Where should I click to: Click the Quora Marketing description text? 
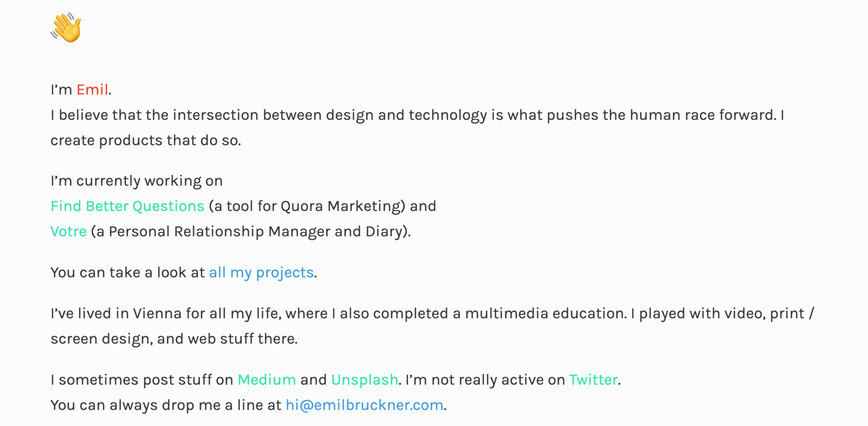[322, 206]
